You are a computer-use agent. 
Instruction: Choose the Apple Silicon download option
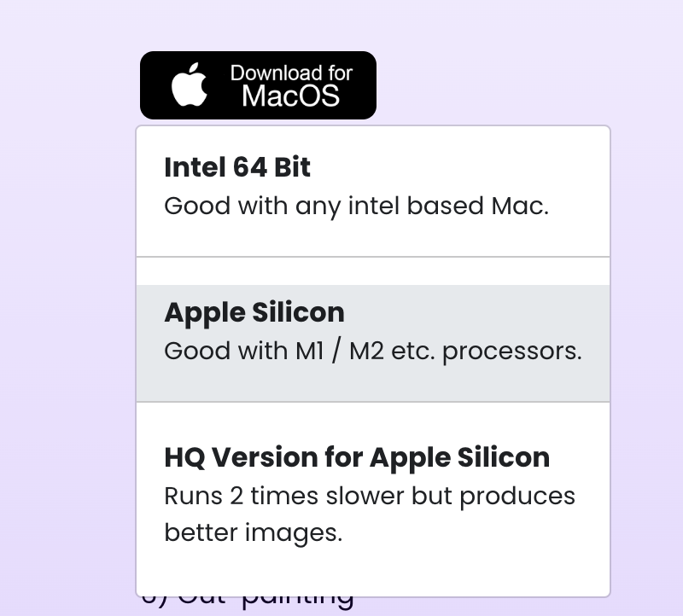click(373, 343)
